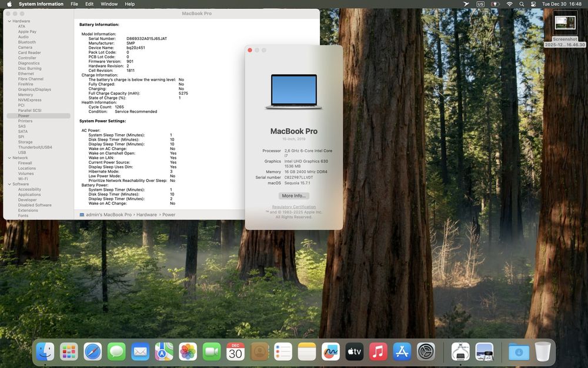Open the Window menu
This screenshot has width=588, height=368.
[x=109, y=4]
